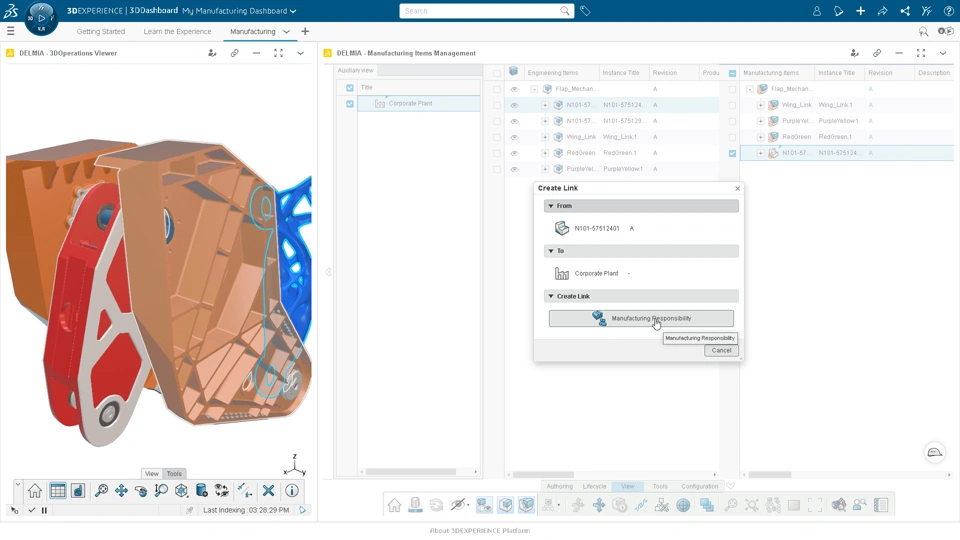Open the assistant icon at lower right
The height and width of the screenshot is (540, 960).
[x=935, y=452]
